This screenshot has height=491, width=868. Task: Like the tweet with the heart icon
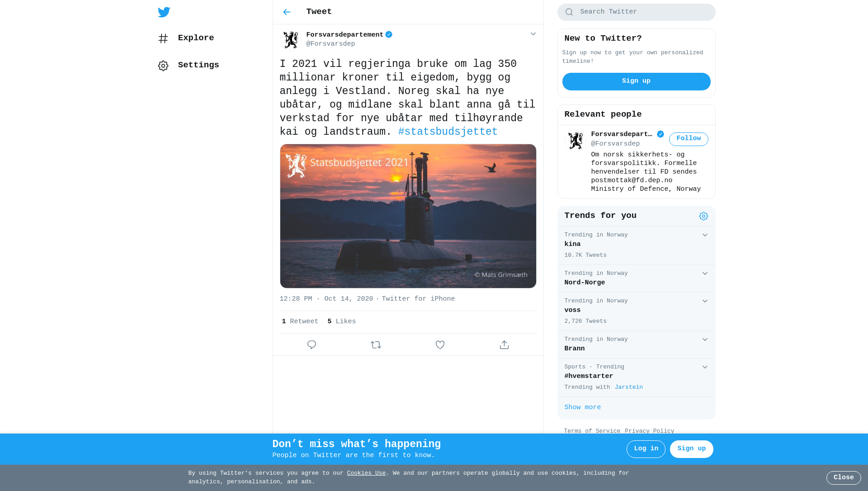[x=440, y=345]
